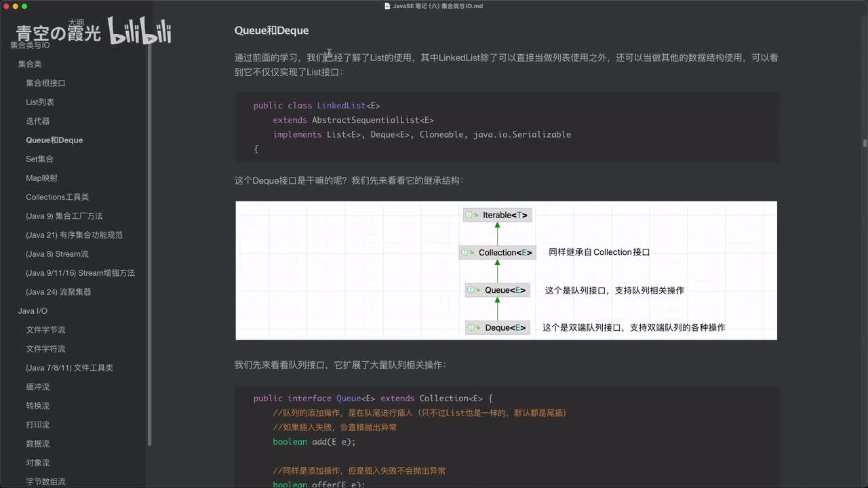
Task: Go to the 迭代器 outline section
Action: pos(38,121)
